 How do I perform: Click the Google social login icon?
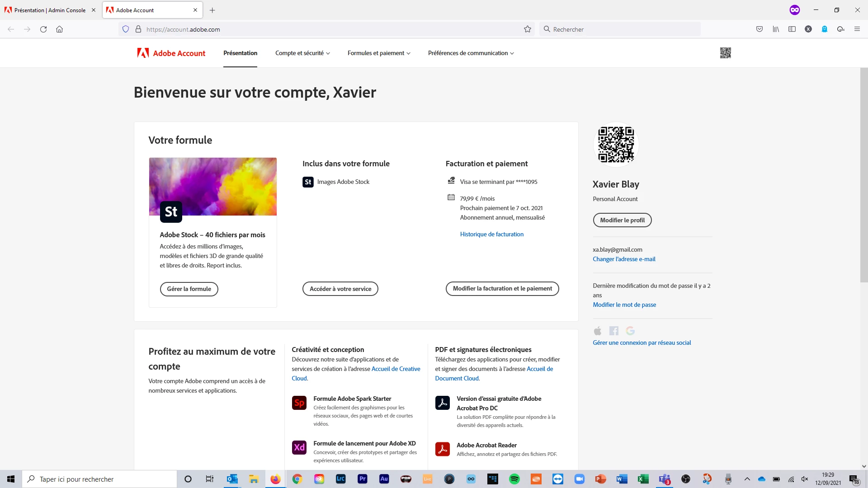click(x=630, y=331)
